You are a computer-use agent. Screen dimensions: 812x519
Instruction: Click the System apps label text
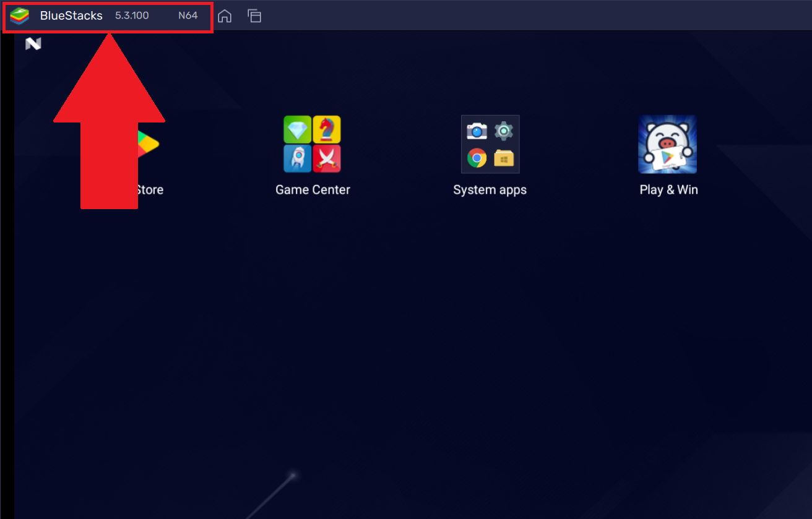pyautogui.click(x=490, y=190)
